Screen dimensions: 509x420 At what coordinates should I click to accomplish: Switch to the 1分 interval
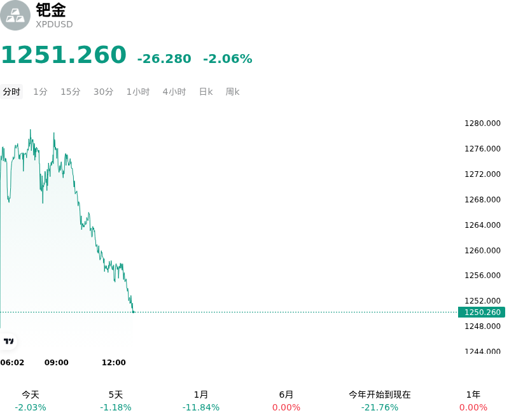(41, 92)
